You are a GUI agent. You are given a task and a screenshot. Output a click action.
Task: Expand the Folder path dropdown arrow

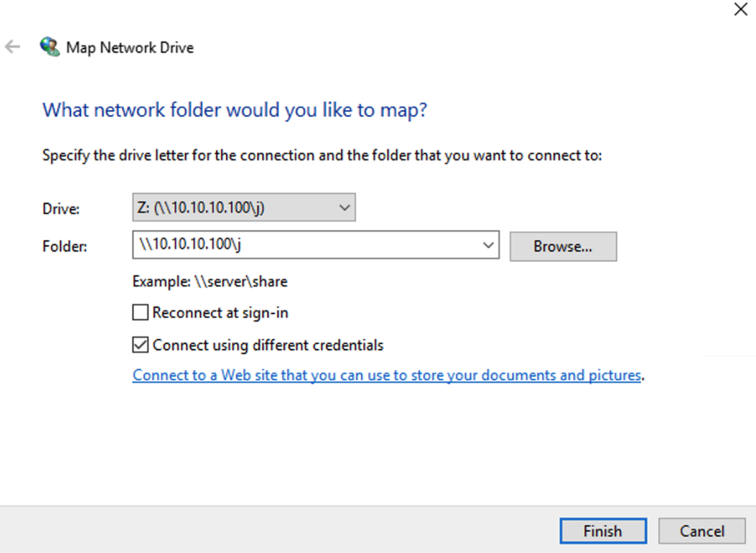pos(488,245)
